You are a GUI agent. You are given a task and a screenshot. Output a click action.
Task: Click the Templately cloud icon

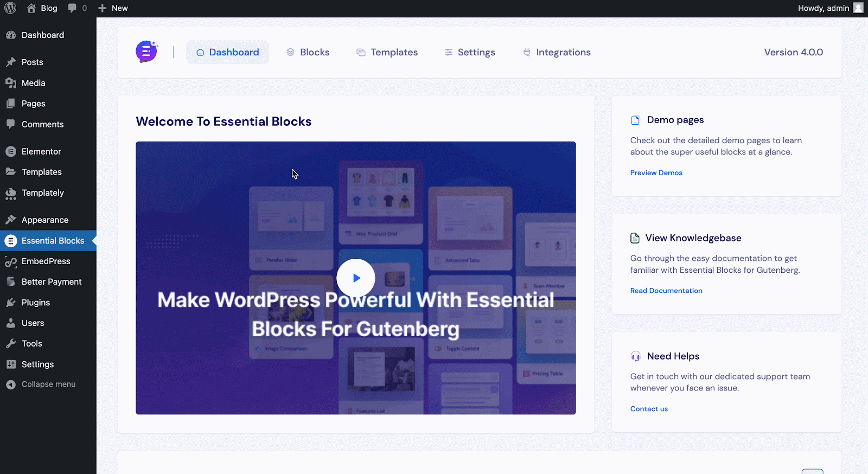coord(11,193)
